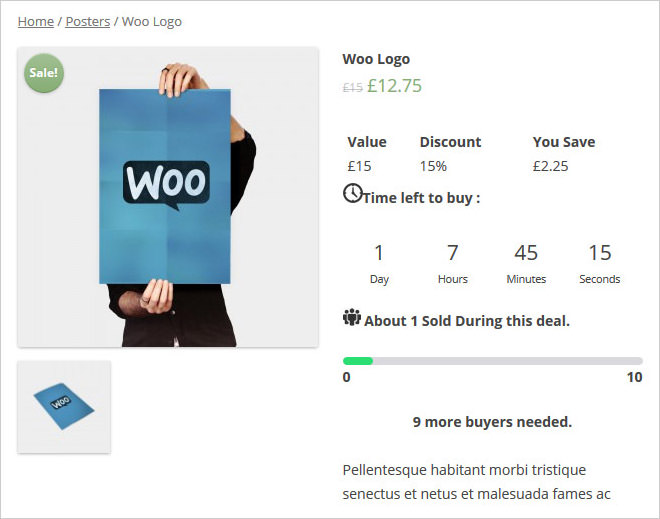Select the tilted poster thumbnail
This screenshot has height=519, width=660.
tap(64, 407)
